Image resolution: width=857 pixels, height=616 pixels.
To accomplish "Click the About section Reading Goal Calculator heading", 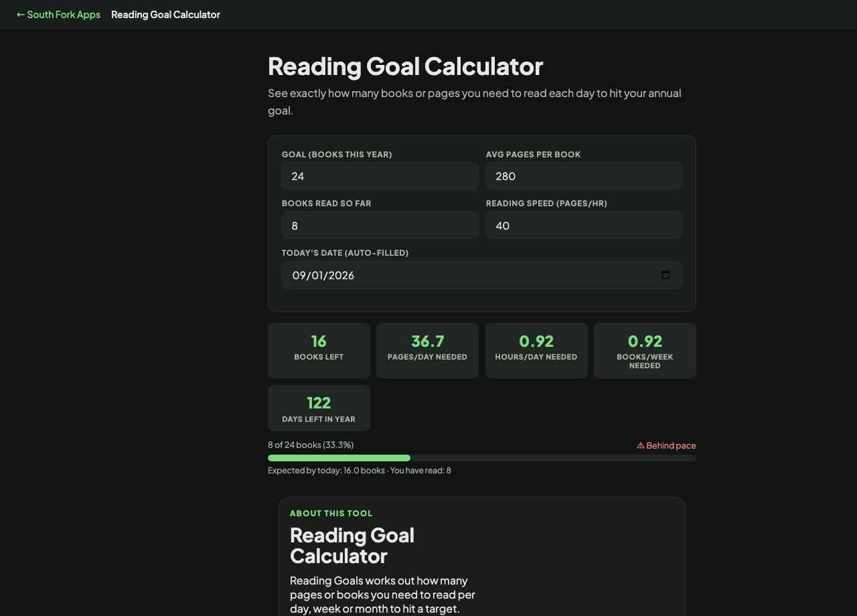I will tap(352, 545).
